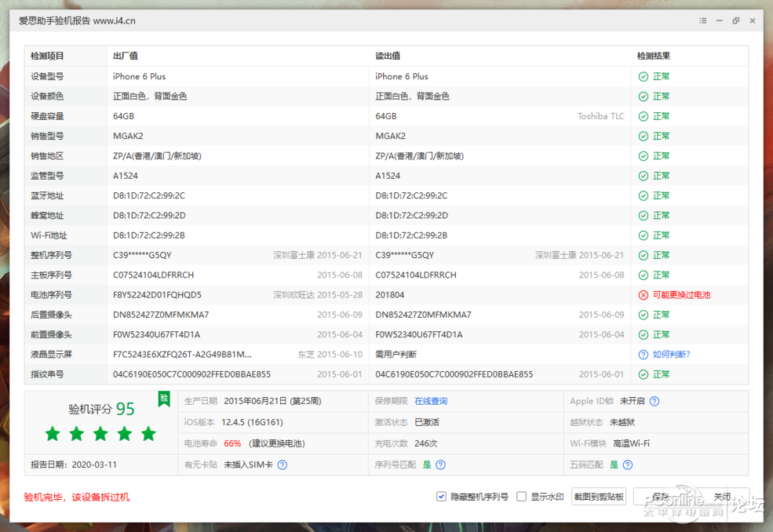Click the red 可能更换过电池 result
Image resolution: width=773 pixels, height=532 pixels.
[681, 295]
